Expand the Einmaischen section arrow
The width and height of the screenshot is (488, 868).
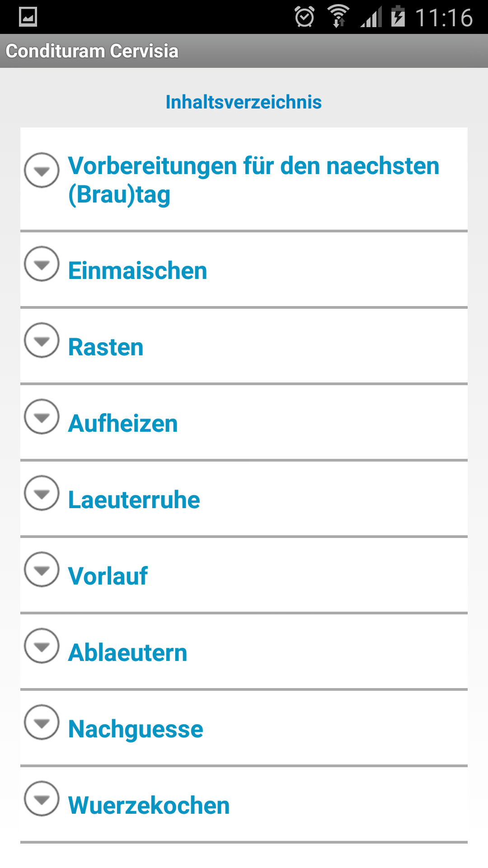42,264
